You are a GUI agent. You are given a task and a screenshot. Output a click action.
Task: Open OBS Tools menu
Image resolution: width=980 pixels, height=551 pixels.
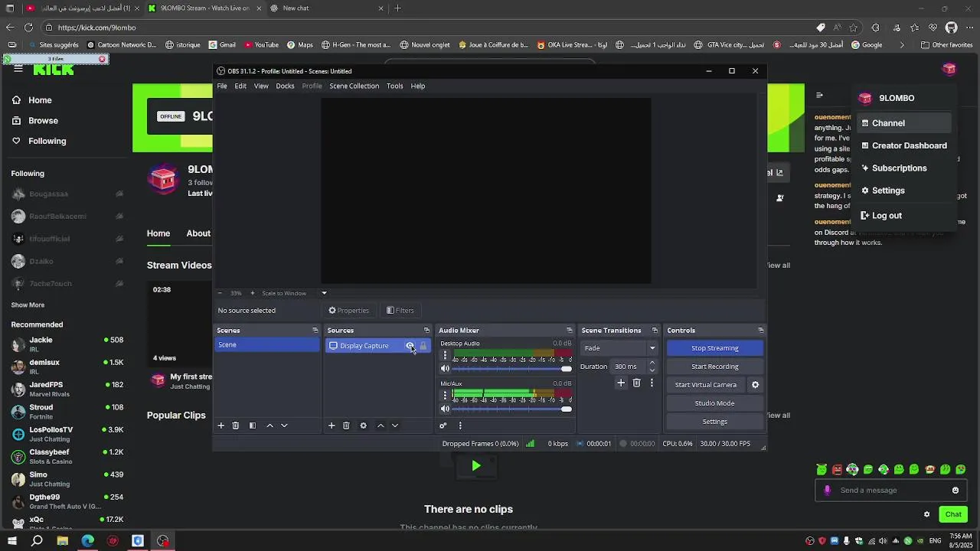tap(394, 86)
